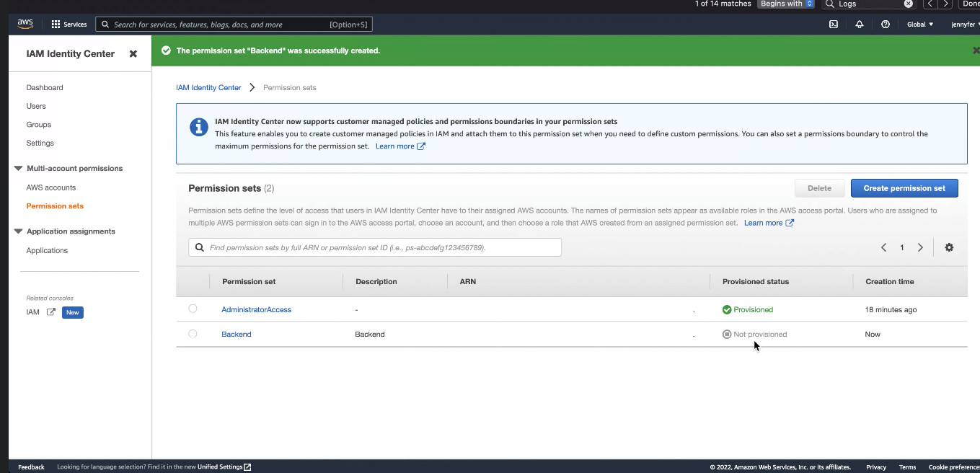Click the Not provisioned status icon
This screenshot has width=980, height=473.
(727, 335)
